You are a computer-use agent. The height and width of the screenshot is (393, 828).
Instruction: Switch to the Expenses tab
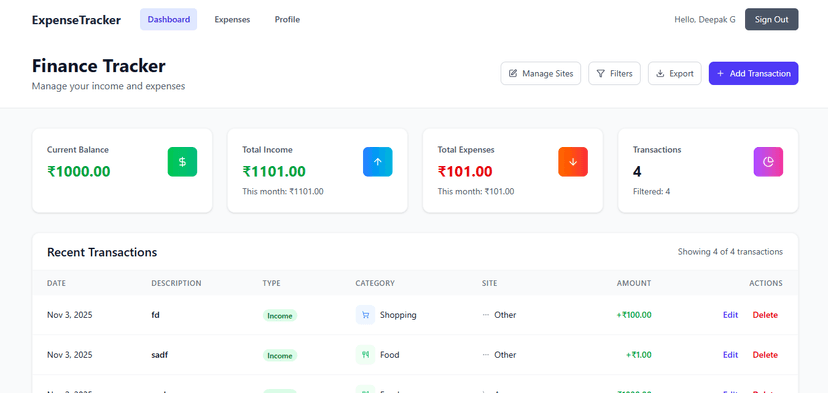click(x=232, y=20)
